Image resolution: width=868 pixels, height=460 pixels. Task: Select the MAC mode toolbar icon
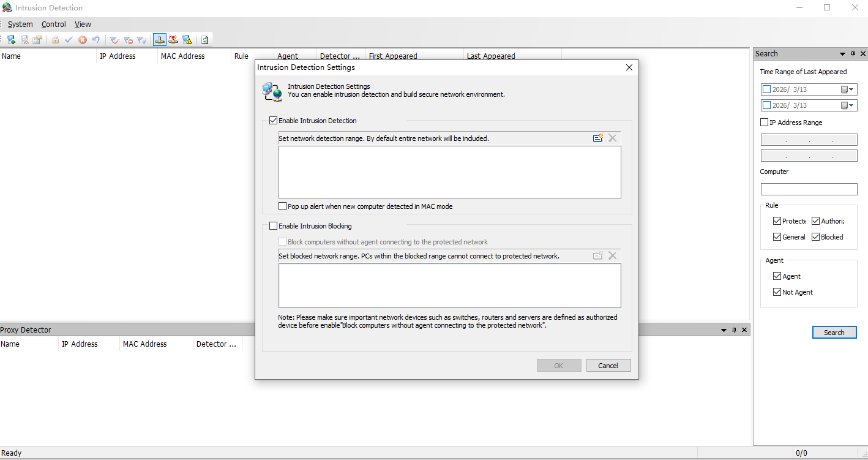point(173,40)
